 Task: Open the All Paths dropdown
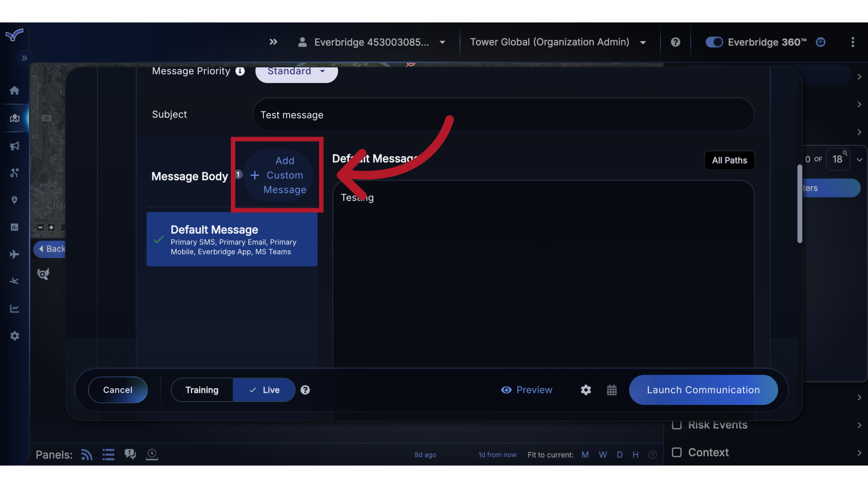[729, 160]
